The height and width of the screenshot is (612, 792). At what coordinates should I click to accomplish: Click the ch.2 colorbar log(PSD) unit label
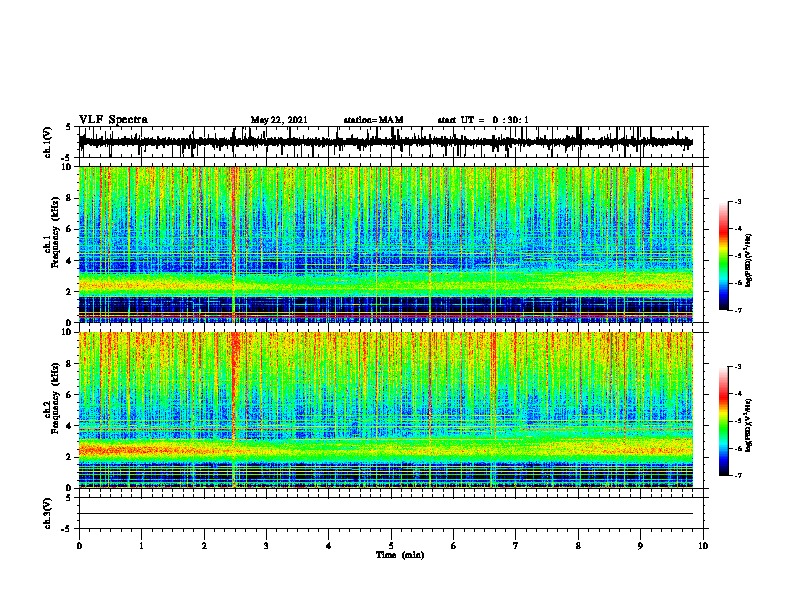tap(749, 426)
